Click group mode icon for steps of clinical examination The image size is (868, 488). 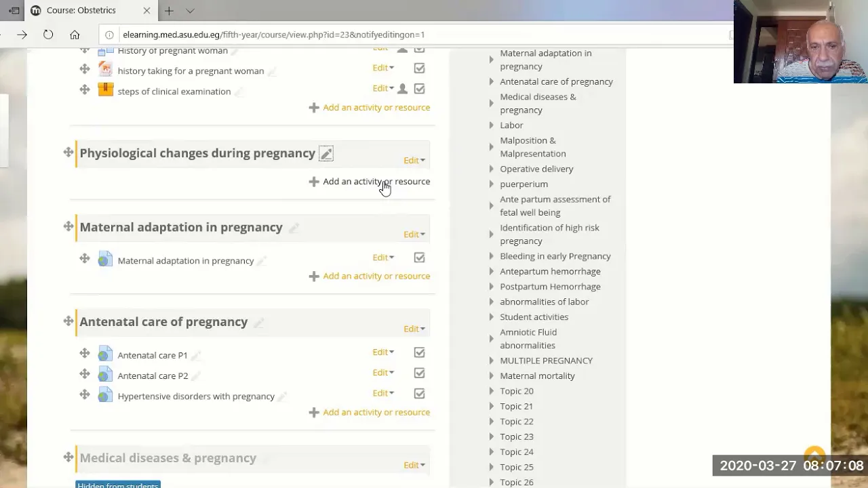click(x=402, y=89)
